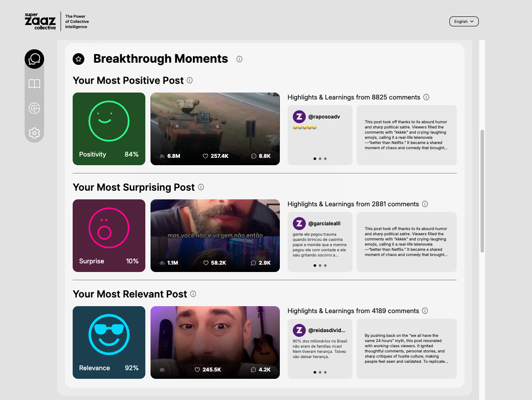Select third carousel dot under @garcialealll comment
The height and width of the screenshot is (400, 532).
(325, 266)
